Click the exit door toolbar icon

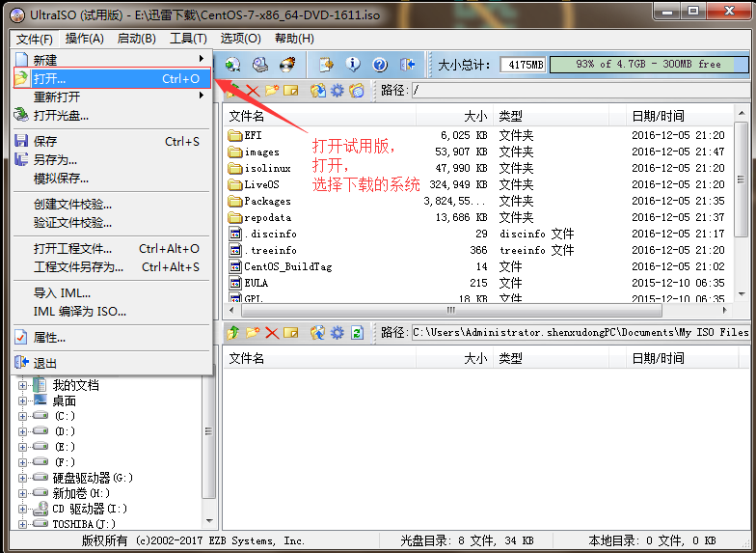(x=407, y=64)
